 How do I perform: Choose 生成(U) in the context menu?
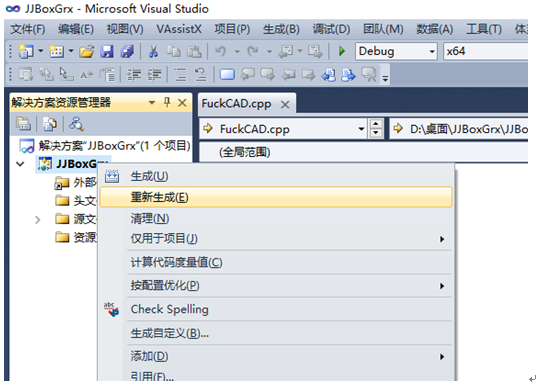coord(276,176)
